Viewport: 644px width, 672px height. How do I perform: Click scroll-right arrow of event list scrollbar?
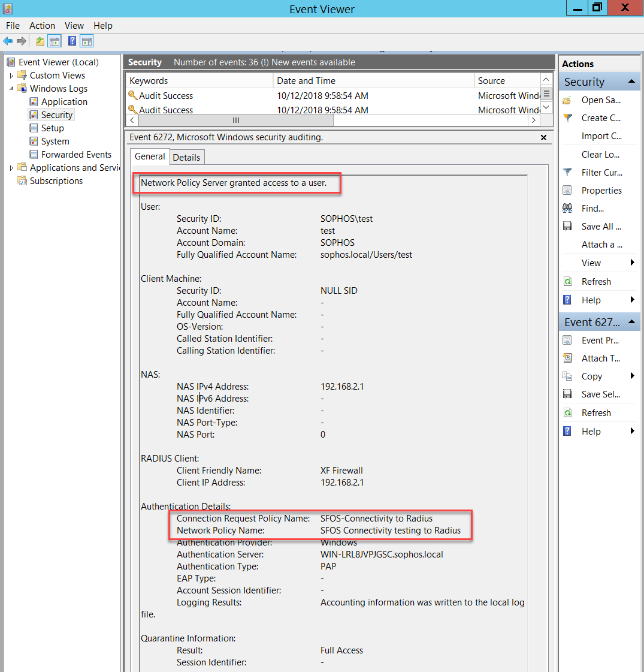click(x=534, y=120)
